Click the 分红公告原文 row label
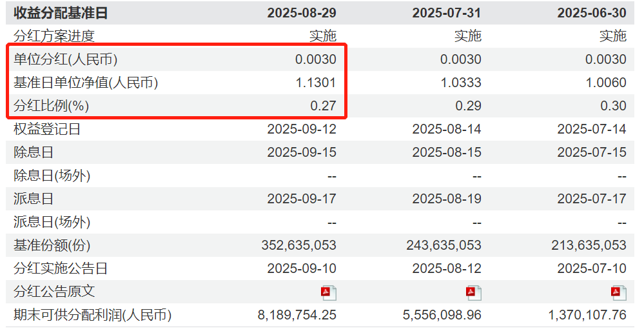The height and width of the screenshot is (333, 644). [x=54, y=292]
